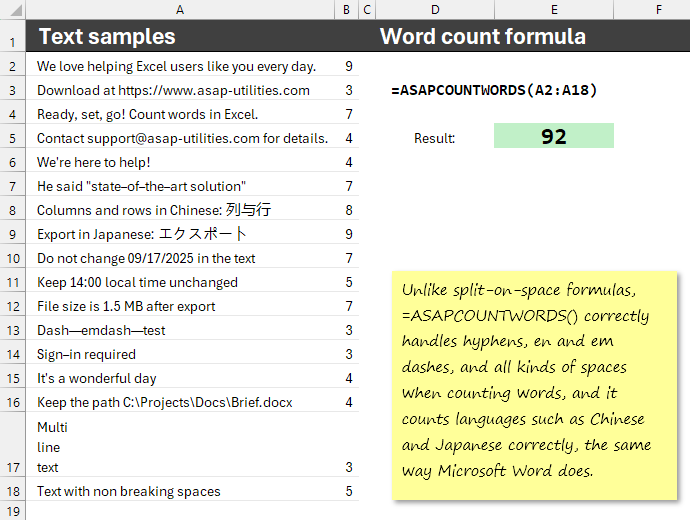Select cell 'Dash—emdash—test'

click(180, 330)
